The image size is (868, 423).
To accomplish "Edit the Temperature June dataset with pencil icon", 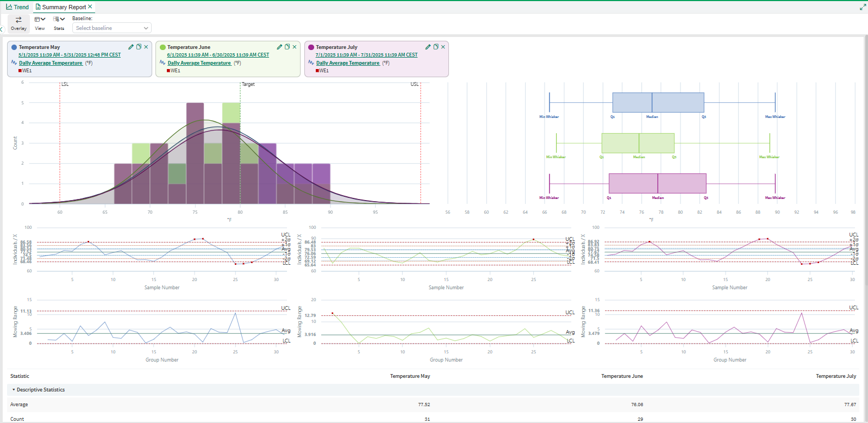I will [x=279, y=47].
